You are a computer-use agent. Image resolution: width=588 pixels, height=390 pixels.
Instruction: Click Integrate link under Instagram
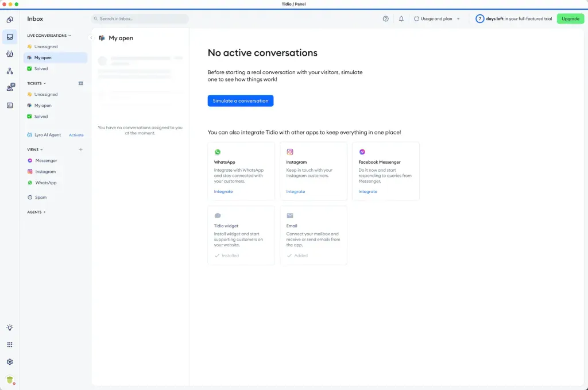[x=296, y=192]
